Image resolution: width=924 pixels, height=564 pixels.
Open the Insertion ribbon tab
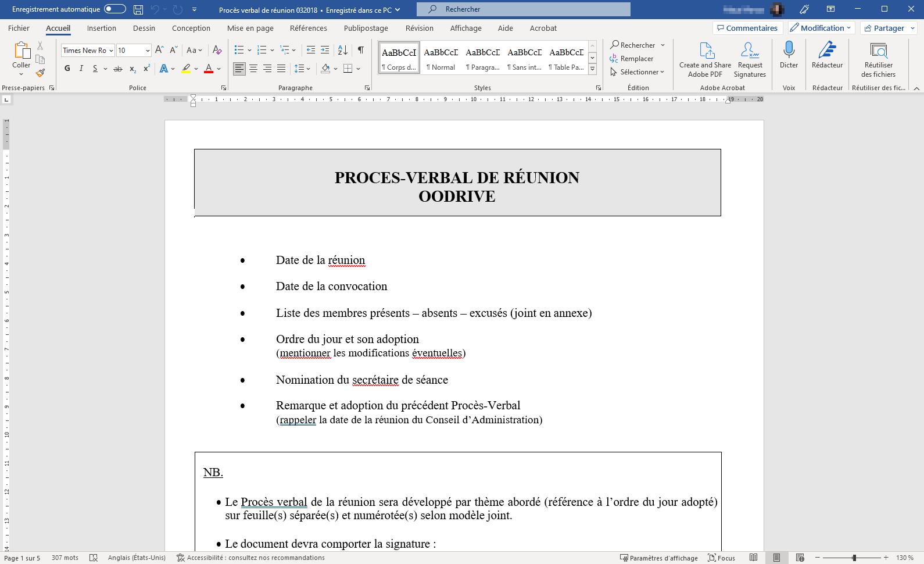pyautogui.click(x=102, y=28)
